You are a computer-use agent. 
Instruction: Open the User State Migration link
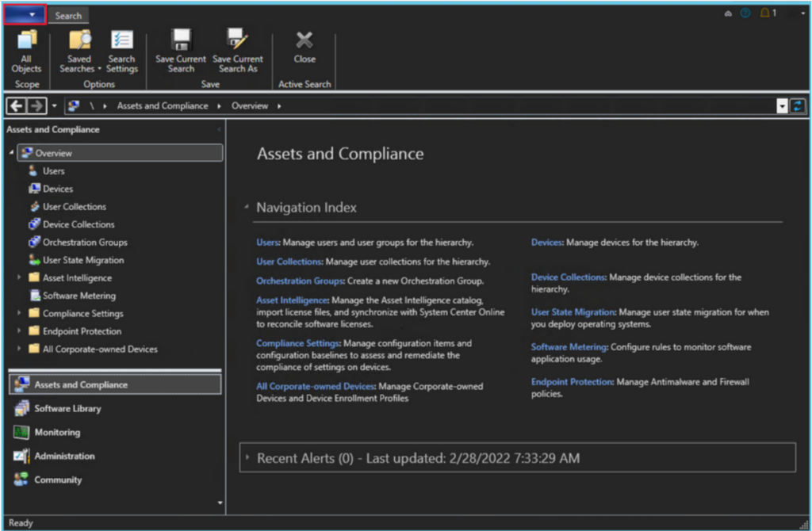pyautogui.click(x=573, y=312)
